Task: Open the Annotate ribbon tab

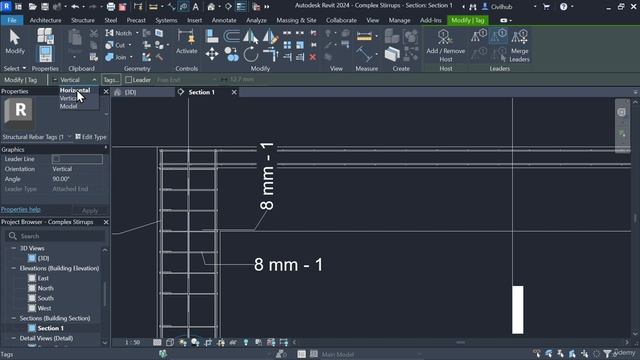Action: pyautogui.click(x=224, y=20)
